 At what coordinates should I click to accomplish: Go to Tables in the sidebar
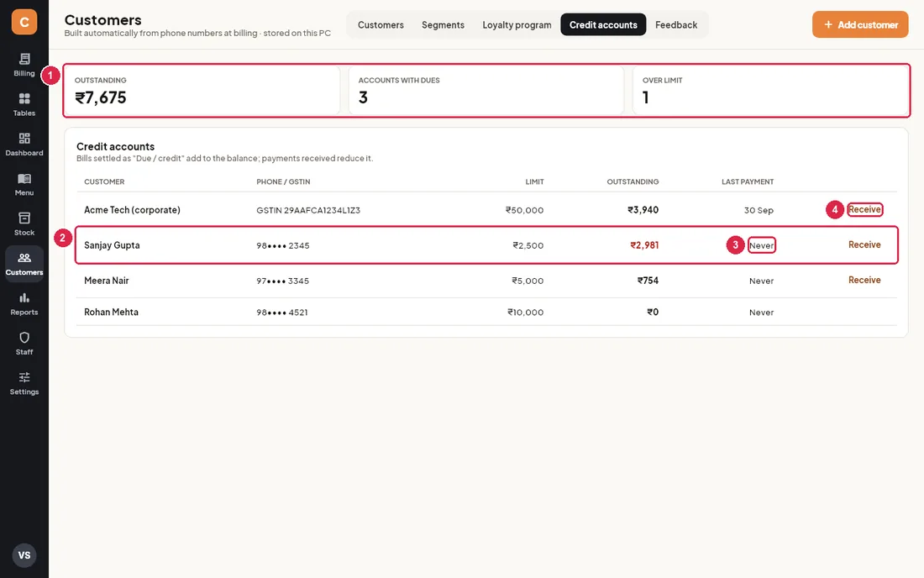coord(24,104)
